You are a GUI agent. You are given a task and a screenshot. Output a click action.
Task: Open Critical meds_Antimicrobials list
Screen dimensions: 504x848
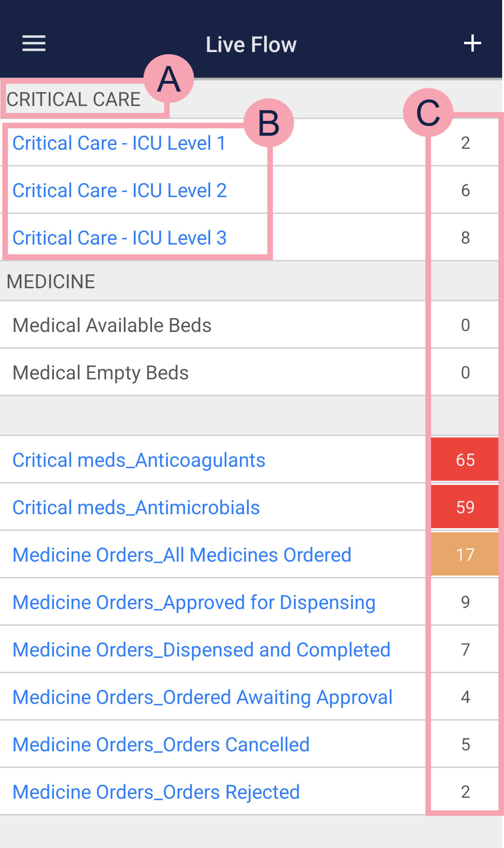136,508
